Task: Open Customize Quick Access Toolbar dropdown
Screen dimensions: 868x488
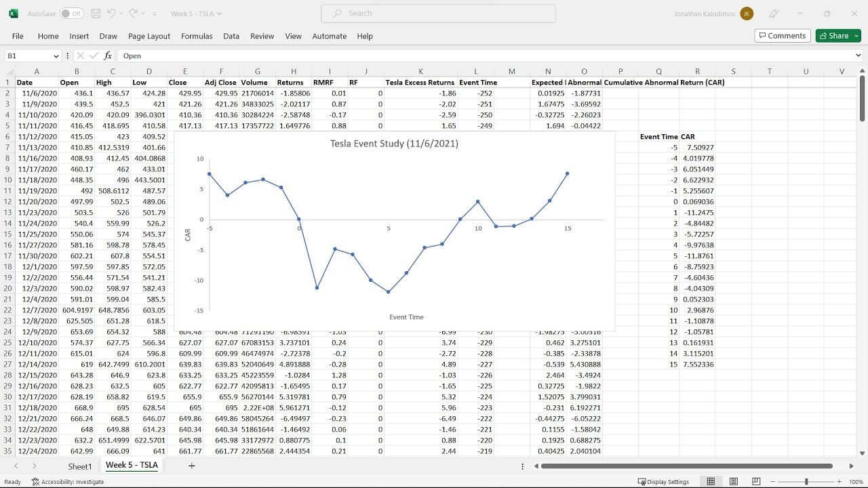Action: coord(155,14)
